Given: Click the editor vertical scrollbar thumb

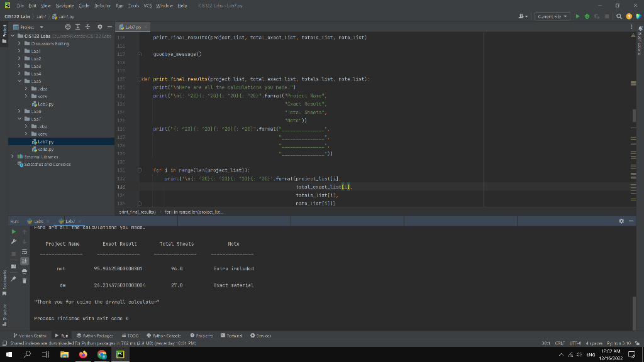Looking at the screenshot, I should [634, 115].
